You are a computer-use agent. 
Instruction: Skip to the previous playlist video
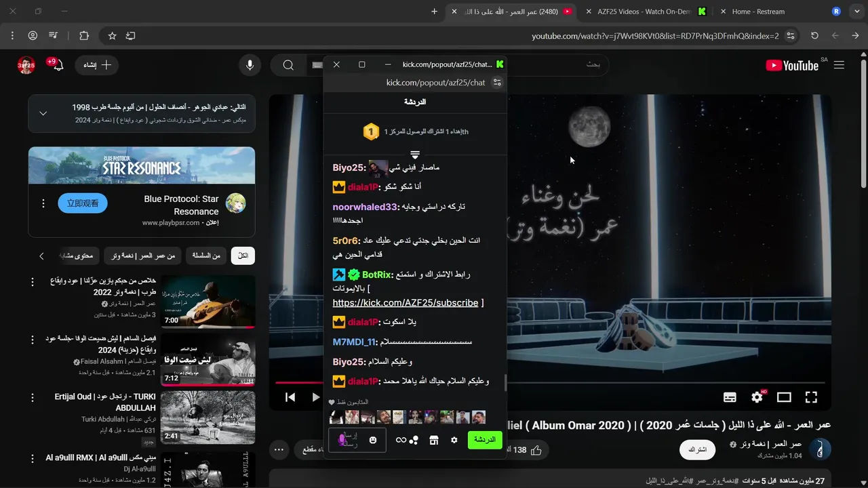click(290, 397)
